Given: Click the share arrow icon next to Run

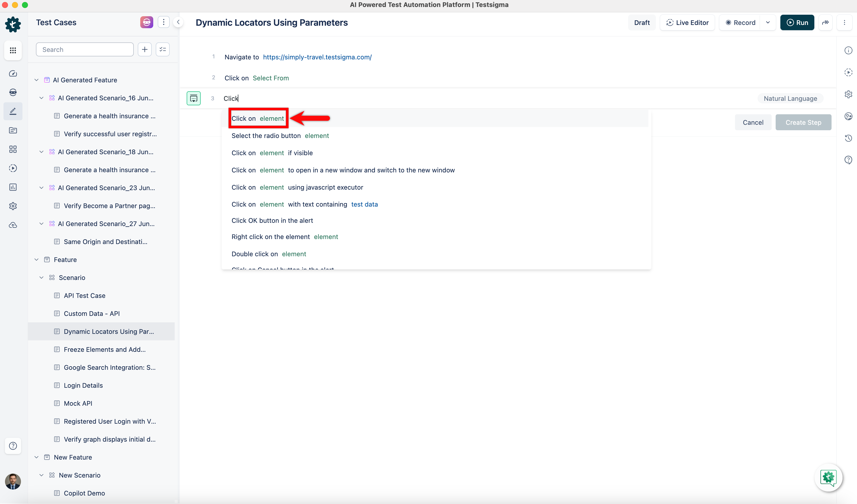Looking at the screenshot, I should pos(825,22).
